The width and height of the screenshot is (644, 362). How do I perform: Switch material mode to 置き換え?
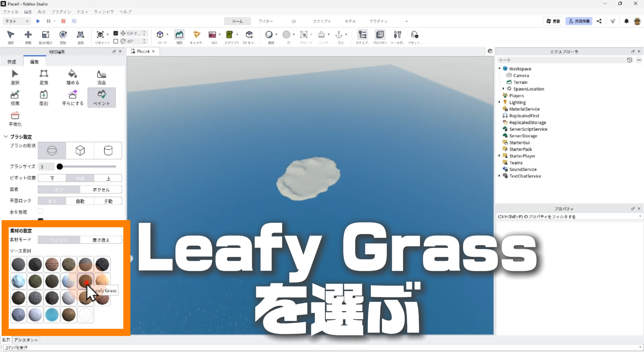tap(101, 240)
